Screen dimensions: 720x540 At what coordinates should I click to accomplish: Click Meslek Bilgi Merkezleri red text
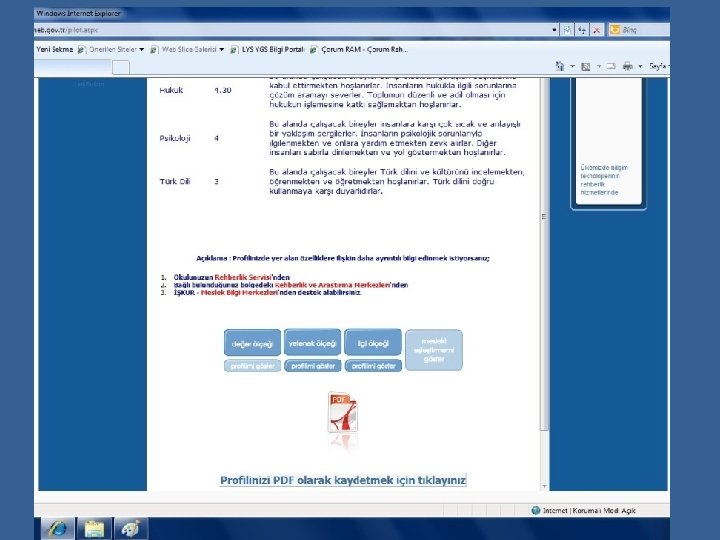click(x=239, y=292)
